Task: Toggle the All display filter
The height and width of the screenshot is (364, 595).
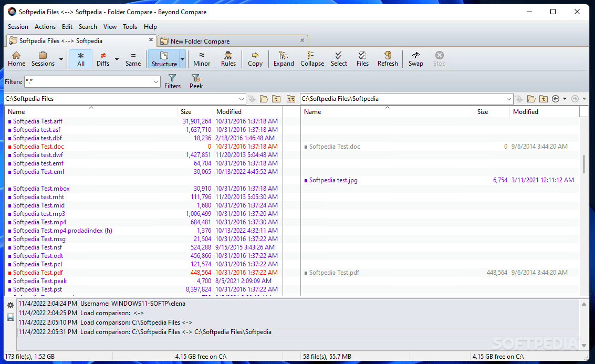Action: 81,59
